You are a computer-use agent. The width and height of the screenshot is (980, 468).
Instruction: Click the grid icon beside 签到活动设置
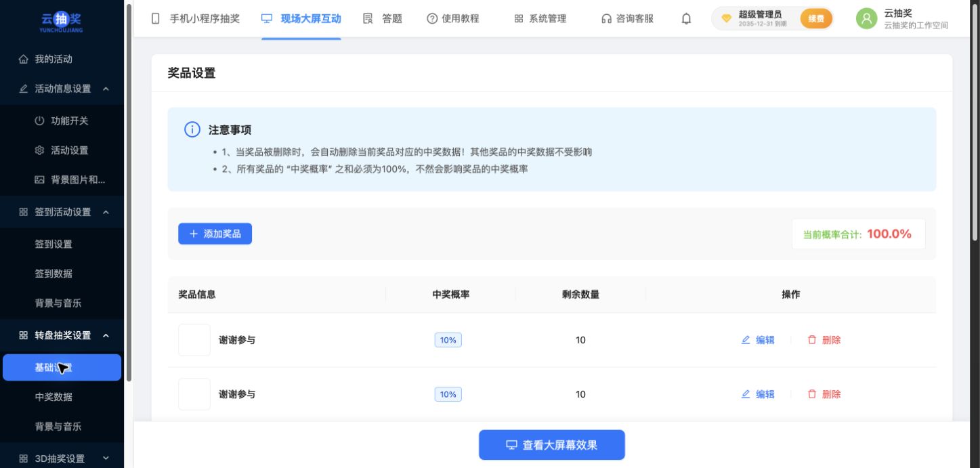pyautogui.click(x=24, y=212)
